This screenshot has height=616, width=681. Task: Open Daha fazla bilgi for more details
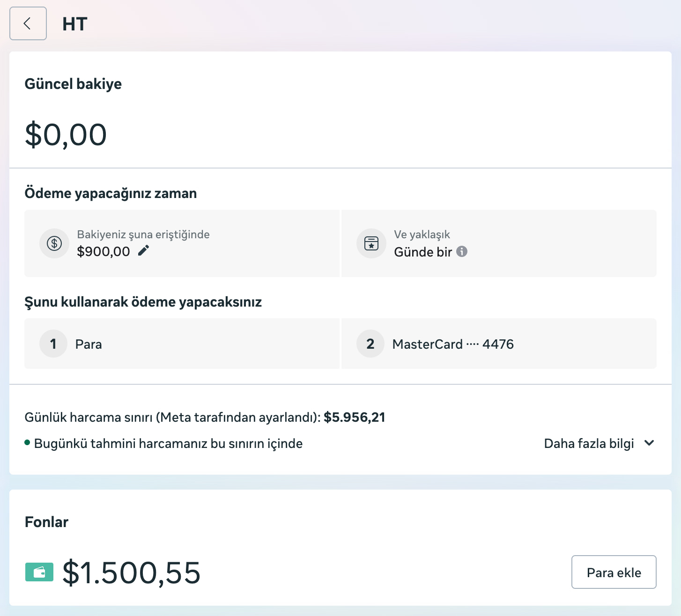589,443
